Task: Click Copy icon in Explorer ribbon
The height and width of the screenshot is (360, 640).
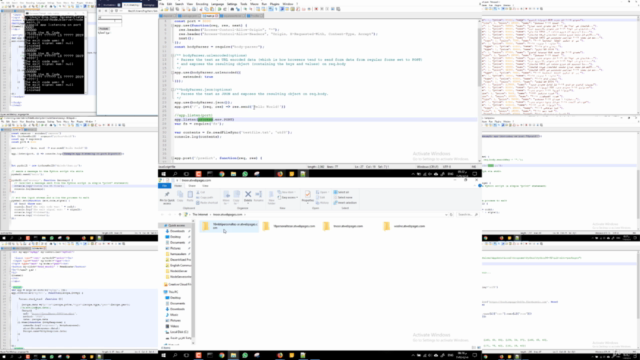Action: point(180,197)
